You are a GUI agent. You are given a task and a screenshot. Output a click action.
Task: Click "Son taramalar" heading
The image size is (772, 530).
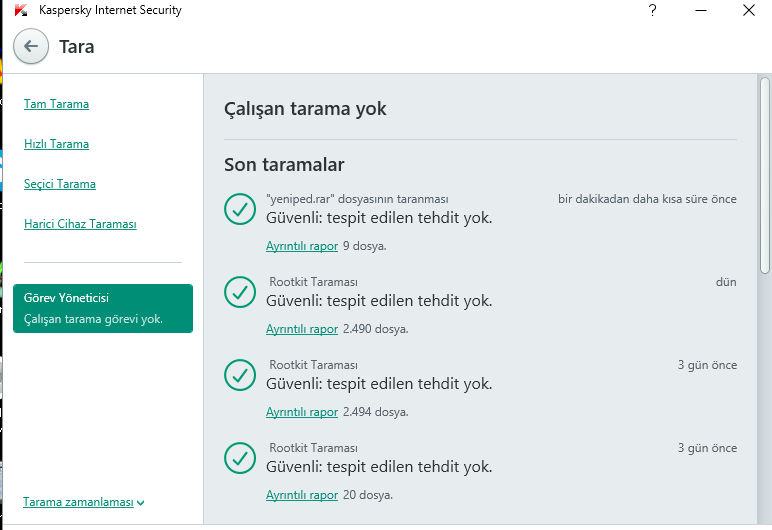tap(284, 165)
